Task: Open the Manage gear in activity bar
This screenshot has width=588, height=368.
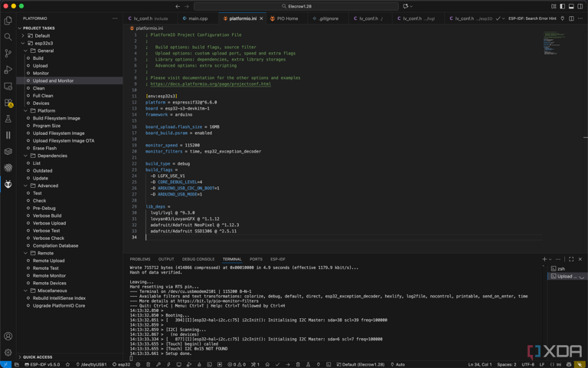Action: point(8,352)
